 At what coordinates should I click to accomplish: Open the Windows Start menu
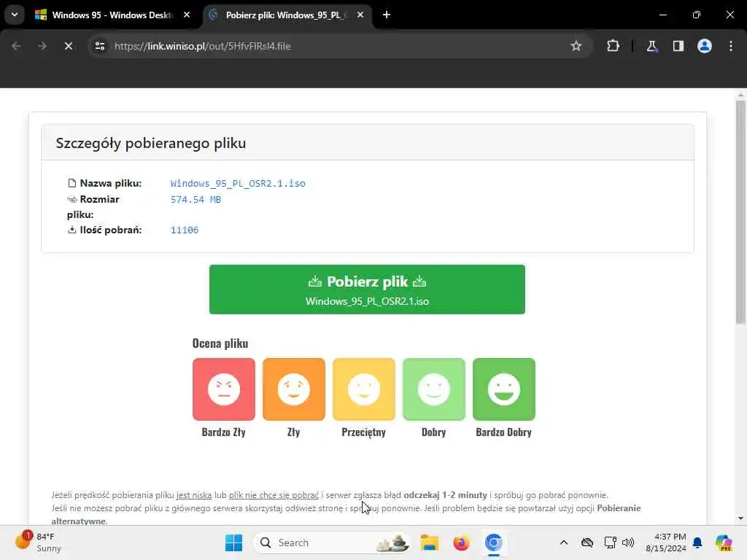pyautogui.click(x=233, y=542)
